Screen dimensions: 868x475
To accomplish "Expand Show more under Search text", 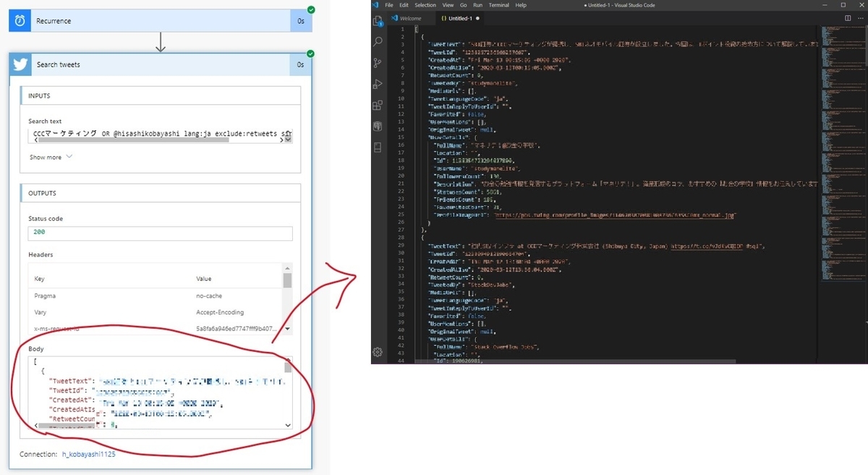I will pos(51,157).
